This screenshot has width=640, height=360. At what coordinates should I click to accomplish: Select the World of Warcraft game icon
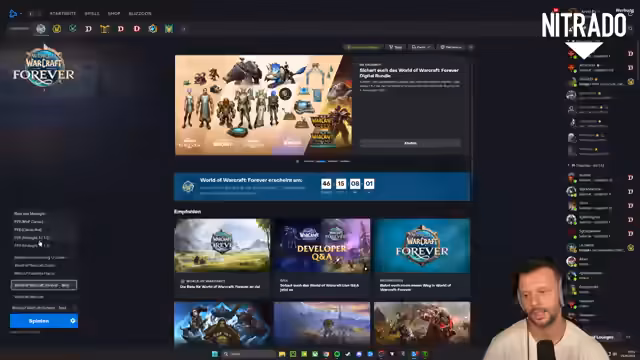tap(41, 29)
